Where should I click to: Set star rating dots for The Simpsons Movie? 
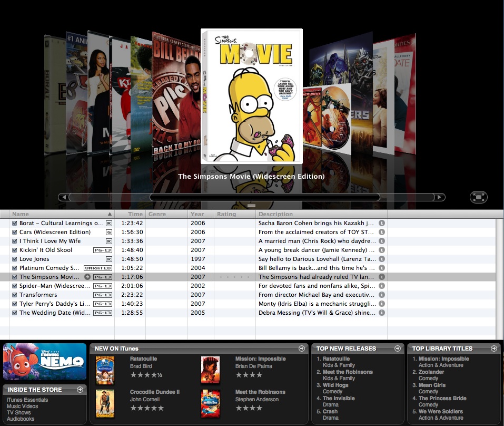tap(235, 277)
